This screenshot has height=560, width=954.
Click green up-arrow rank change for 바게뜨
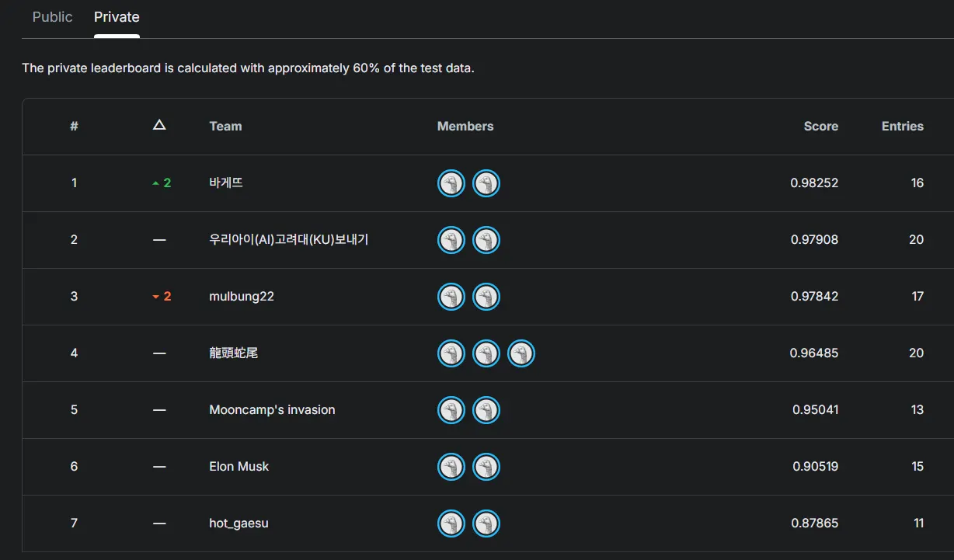(x=162, y=183)
